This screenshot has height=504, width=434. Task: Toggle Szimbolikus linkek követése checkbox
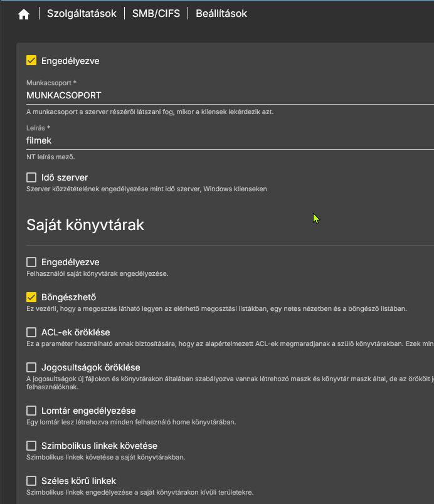(x=31, y=446)
